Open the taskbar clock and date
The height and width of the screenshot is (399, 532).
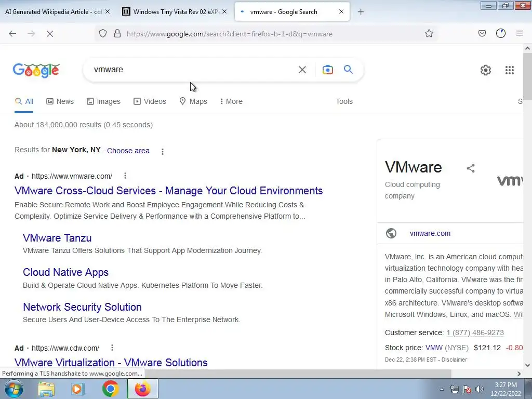(x=506, y=389)
